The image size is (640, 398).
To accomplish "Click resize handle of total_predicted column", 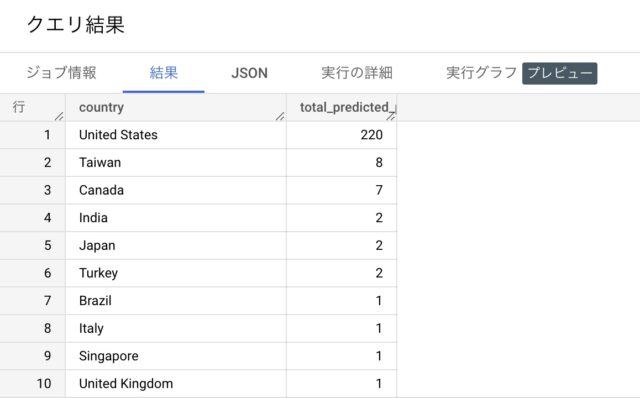I will 391,116.
